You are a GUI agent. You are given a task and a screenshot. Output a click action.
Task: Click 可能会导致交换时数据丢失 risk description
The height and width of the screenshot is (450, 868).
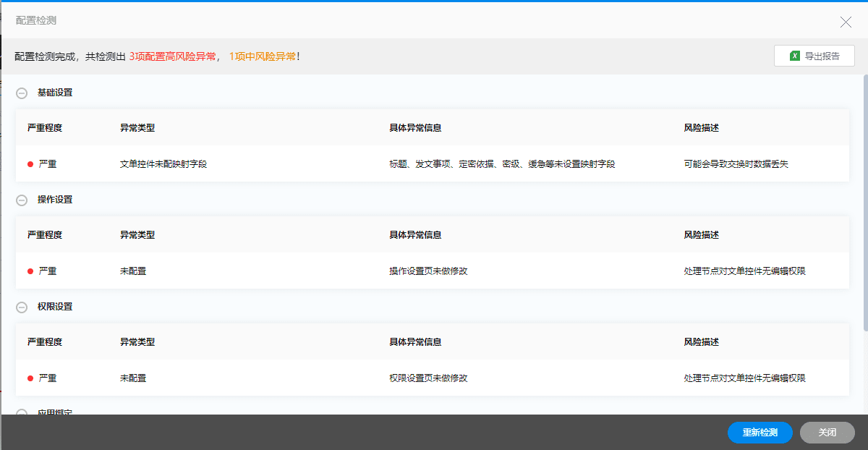click(x=736, y=164)
